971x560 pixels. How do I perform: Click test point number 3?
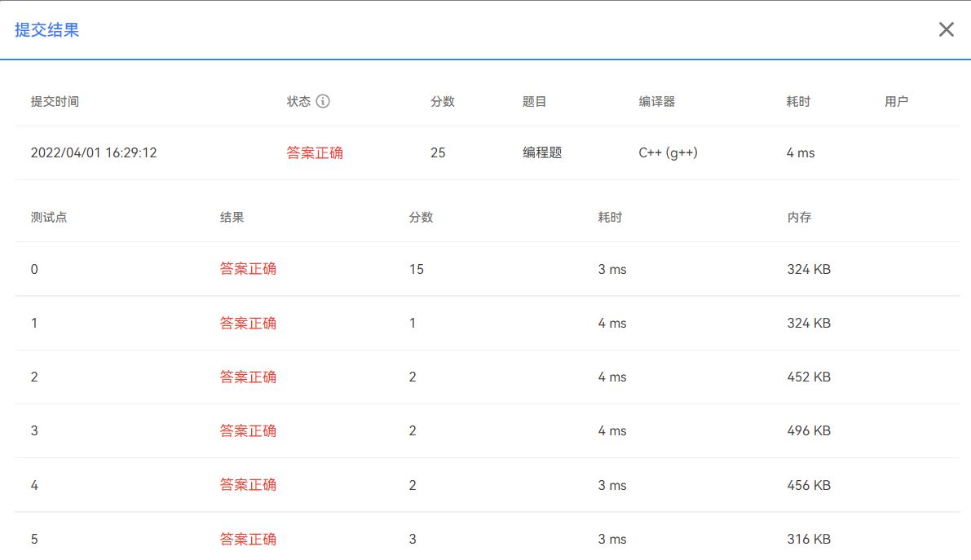[34, 431]
